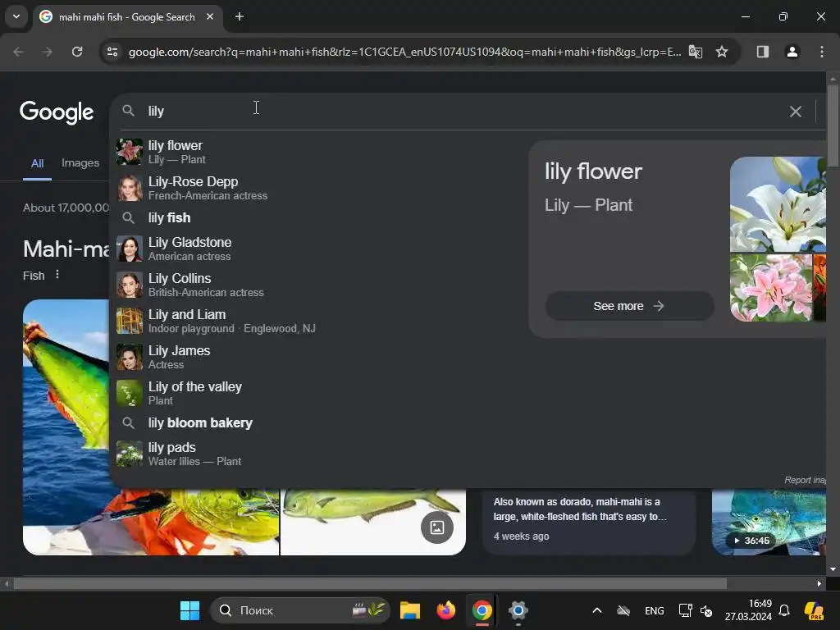Viewport: 840px width, 630px height.
Task: Play the 36:45 video thumbnail
Action: pyautogui.click(x=768, y=523)
